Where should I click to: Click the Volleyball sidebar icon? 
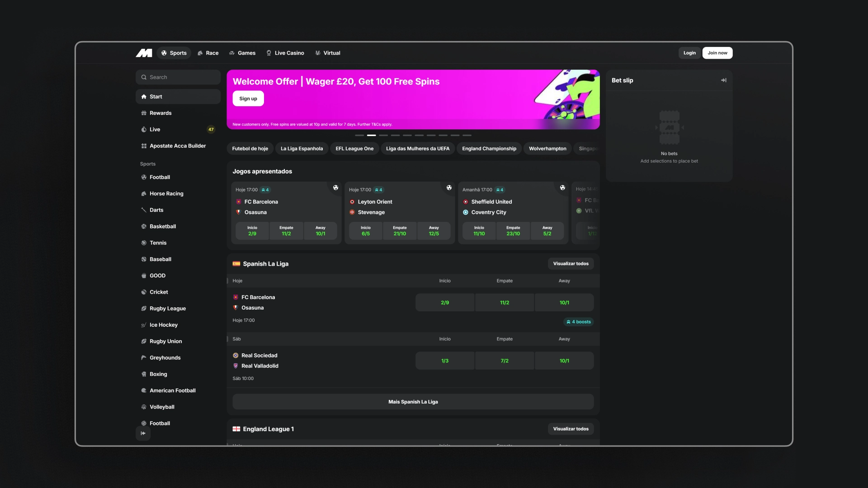144,407
